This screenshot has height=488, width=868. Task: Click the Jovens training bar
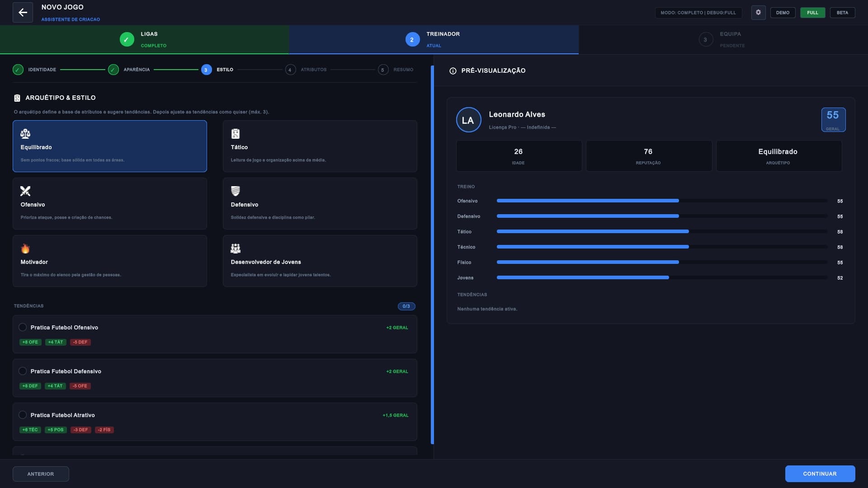click(662, 277)
